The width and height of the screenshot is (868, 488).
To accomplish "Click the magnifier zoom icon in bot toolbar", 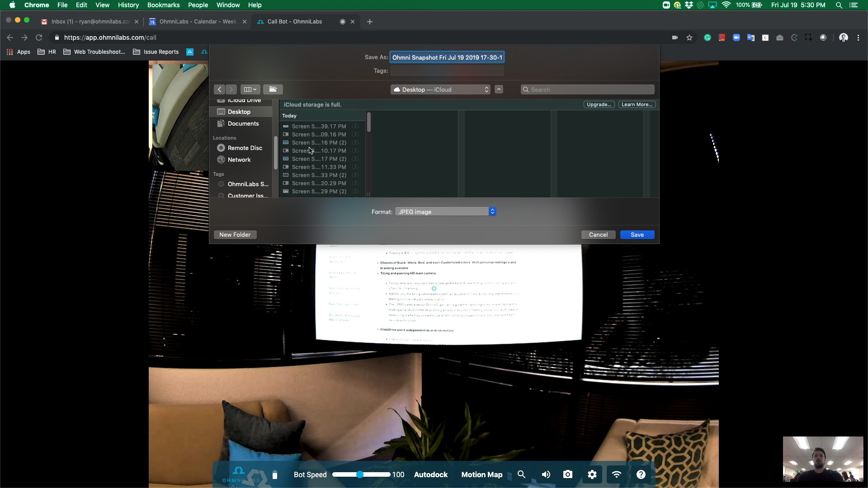I will pos(521,474).
